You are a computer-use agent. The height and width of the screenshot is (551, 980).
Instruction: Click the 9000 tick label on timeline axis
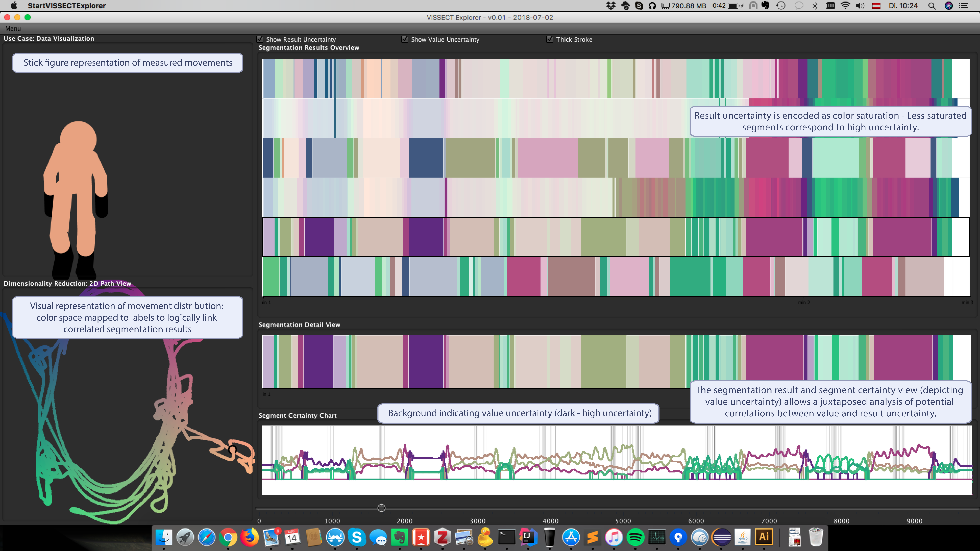(915, 521)
